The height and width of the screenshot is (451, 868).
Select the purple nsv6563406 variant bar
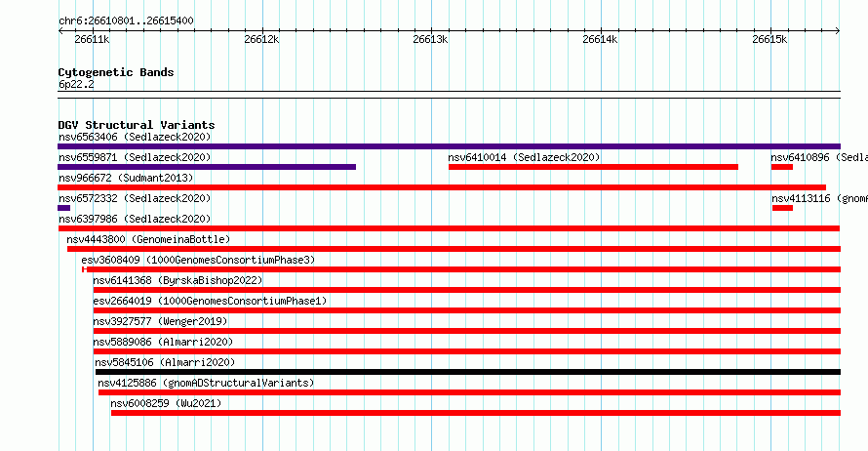[449, 146]
